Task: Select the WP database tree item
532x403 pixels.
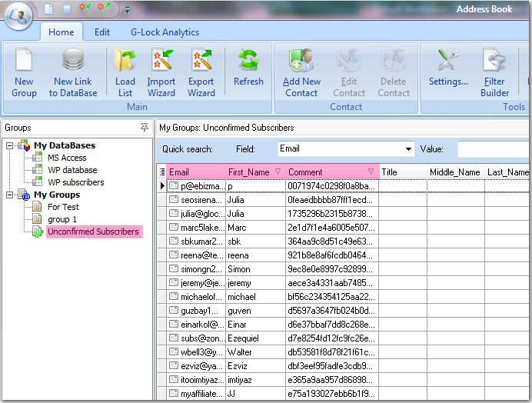Action: click(x=72, y=170)
